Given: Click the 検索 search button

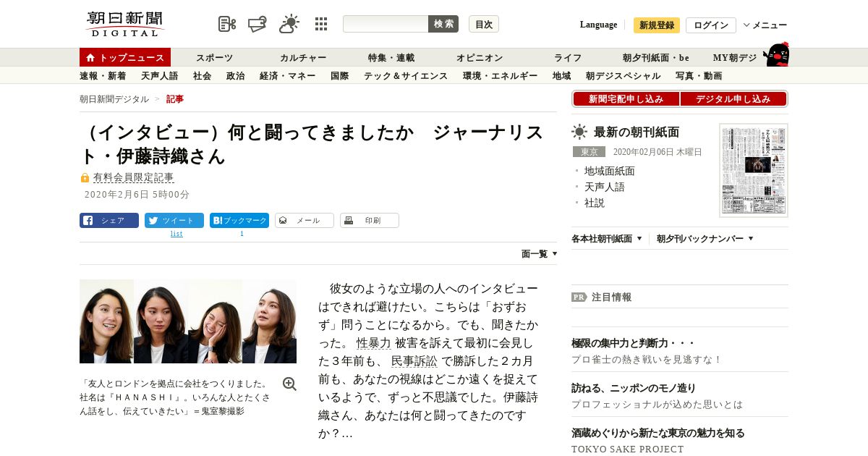Looking at the screenshot, I should [x=443, y=24].
